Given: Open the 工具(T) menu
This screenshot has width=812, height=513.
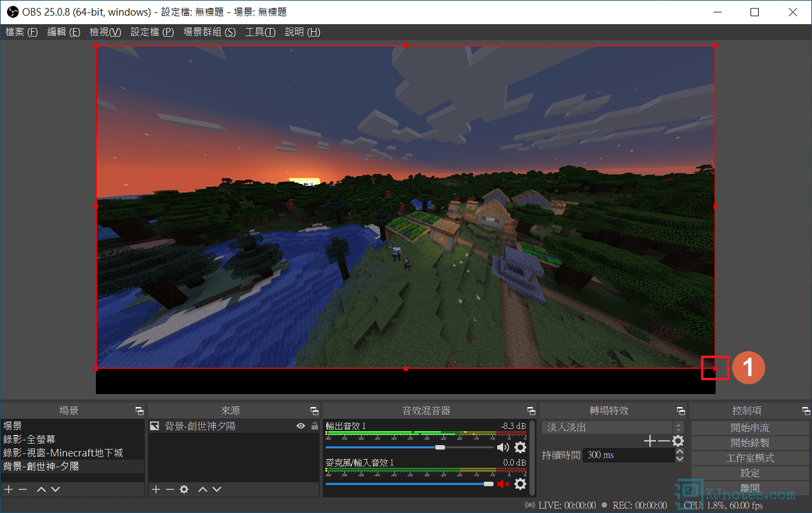Looking at the screenshot, I should point(260,32).
